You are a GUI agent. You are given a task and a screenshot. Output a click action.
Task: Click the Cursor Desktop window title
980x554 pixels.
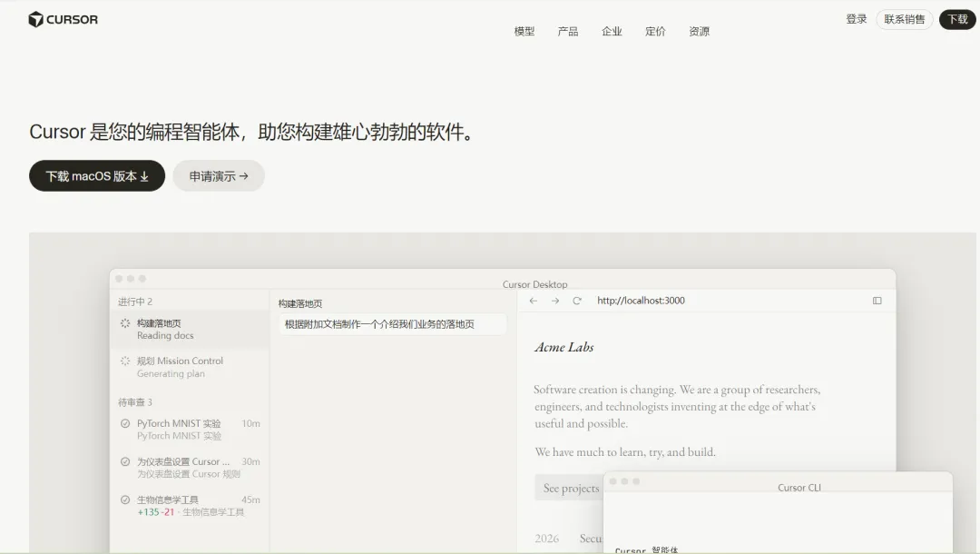[535, 284]
